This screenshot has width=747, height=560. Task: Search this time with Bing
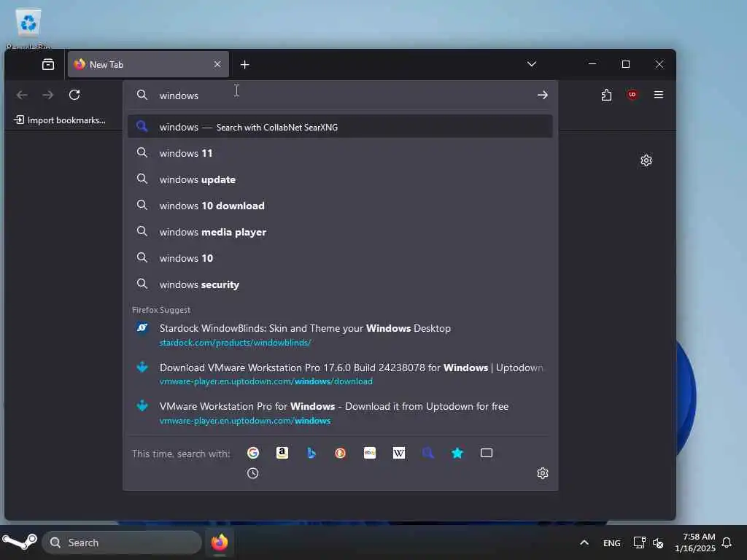[311, 453]
